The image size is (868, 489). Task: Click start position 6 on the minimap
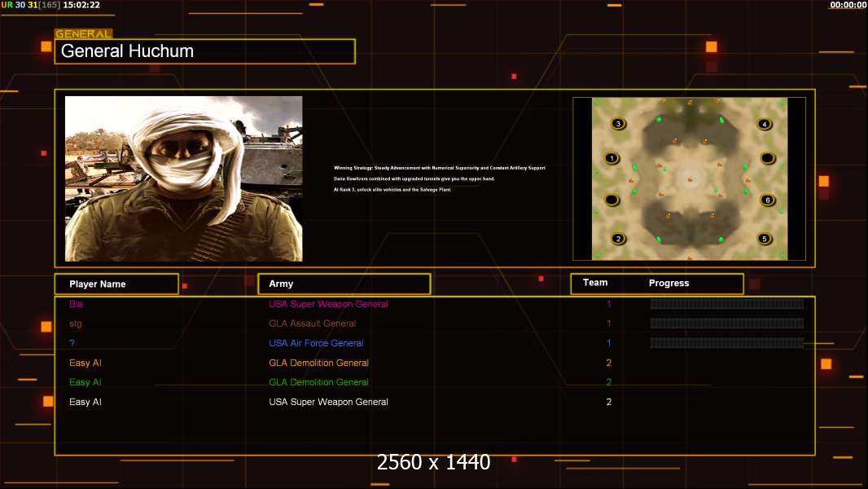766,200
